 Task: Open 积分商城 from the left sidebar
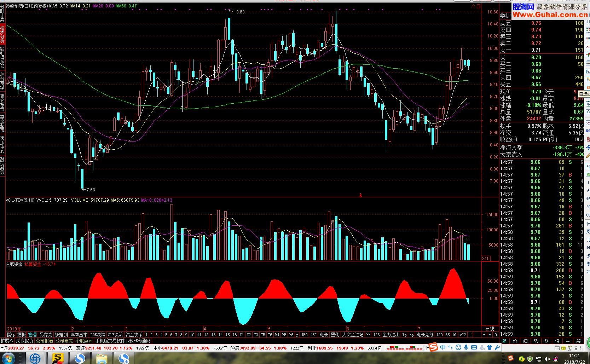coord(2,81)
